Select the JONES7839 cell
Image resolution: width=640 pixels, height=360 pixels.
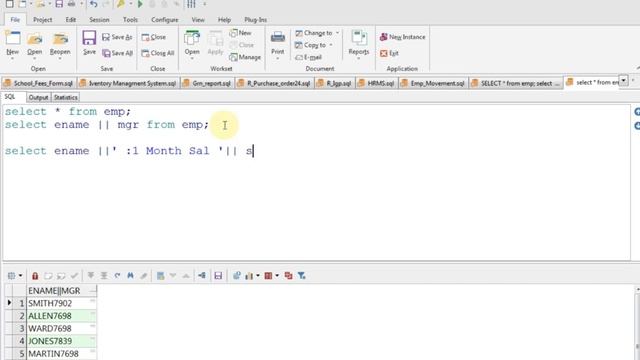(x=61, y=341)
